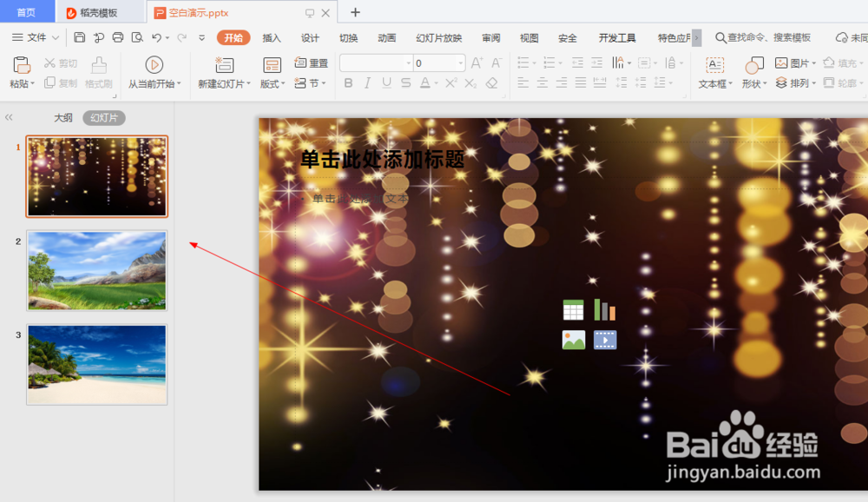Screen dimensions: 868x502
Task: Click the Home (首页) tab
Action: pyautogui.click(x=26, y=12)
